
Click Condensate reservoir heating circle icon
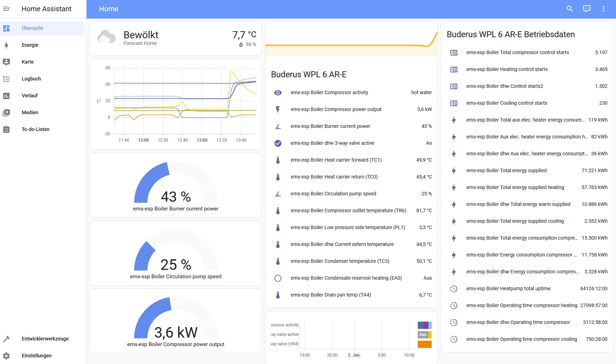pos(278,278)
